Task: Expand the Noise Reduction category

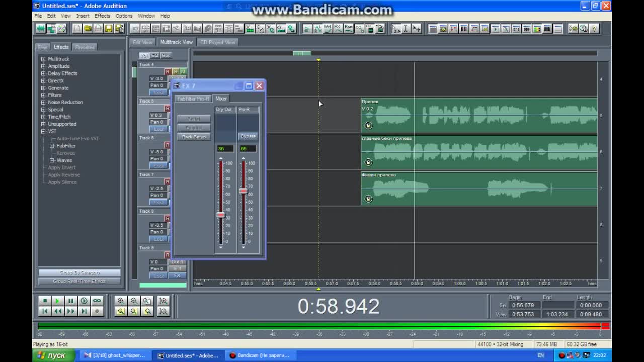Action: coord(43,102)
